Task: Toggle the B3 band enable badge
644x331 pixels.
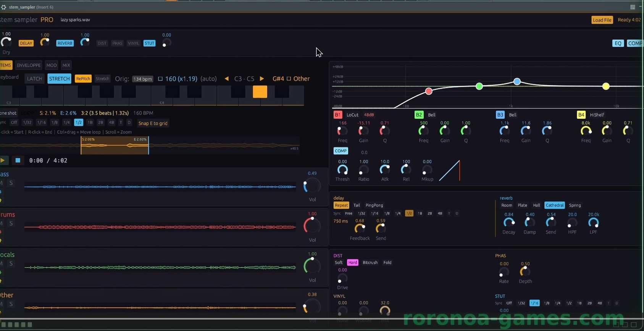Action: [x=500, y=115]
